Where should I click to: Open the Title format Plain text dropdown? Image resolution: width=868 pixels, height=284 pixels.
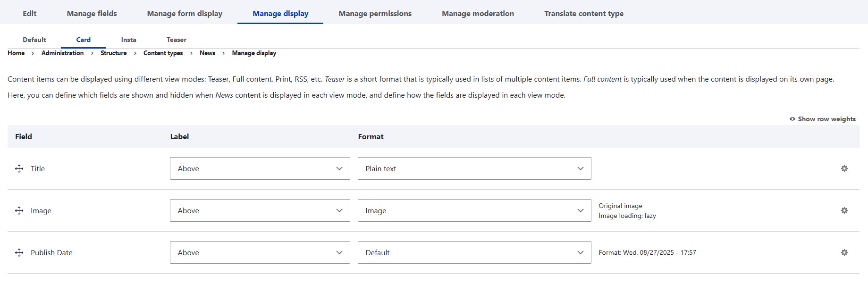click(474, 168)
